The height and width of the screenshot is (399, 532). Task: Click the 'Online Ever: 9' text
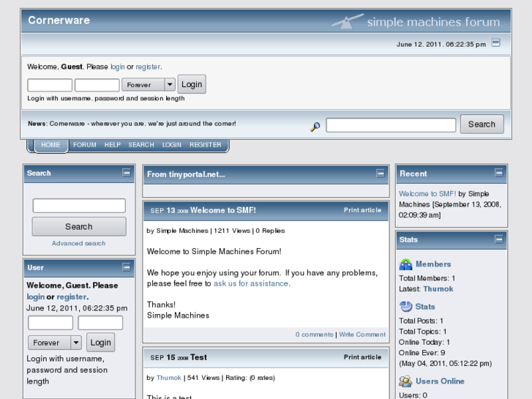point(422,353)
